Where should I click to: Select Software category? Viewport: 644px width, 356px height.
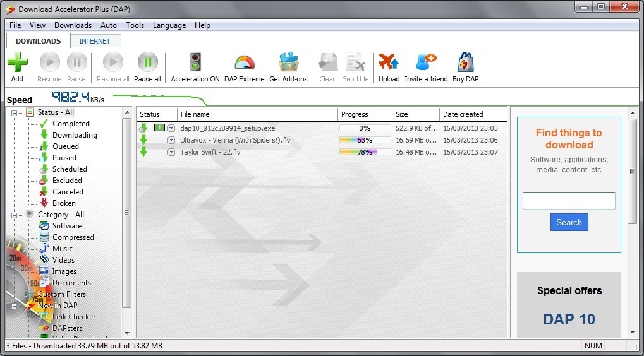point(66,225)
